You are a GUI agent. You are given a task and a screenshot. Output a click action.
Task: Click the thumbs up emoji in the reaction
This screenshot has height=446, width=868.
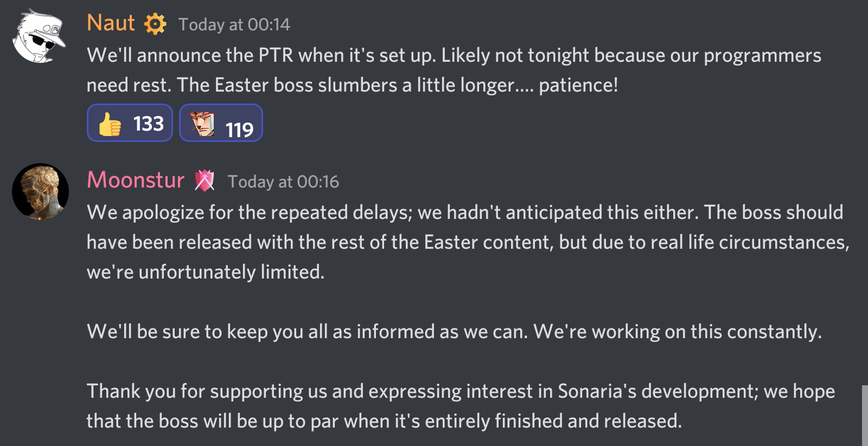pyautogui.click(x=110, y=124)
